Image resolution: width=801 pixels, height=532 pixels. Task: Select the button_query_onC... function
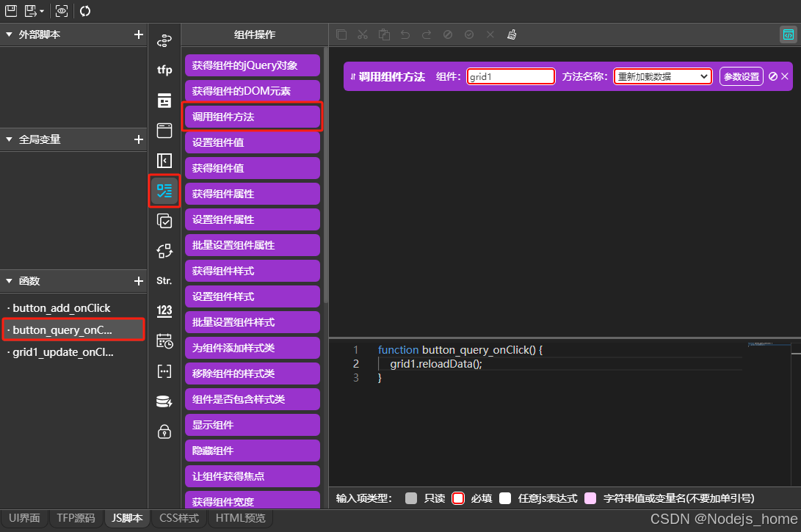pyautogui.click(x=73, y=329)
